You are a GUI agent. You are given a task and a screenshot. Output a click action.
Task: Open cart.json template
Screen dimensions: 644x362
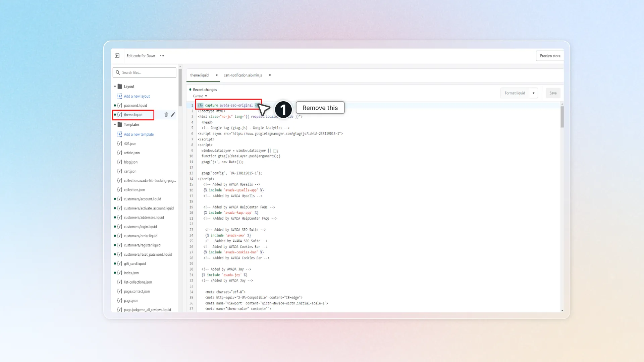(130, 172)
